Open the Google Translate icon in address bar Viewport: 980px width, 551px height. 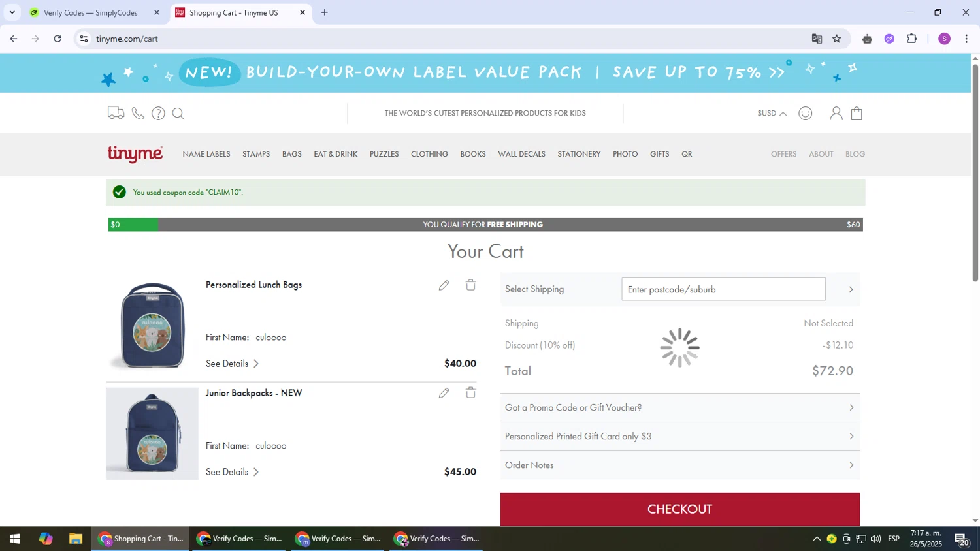pyautogui.click(x=817, y=39)
